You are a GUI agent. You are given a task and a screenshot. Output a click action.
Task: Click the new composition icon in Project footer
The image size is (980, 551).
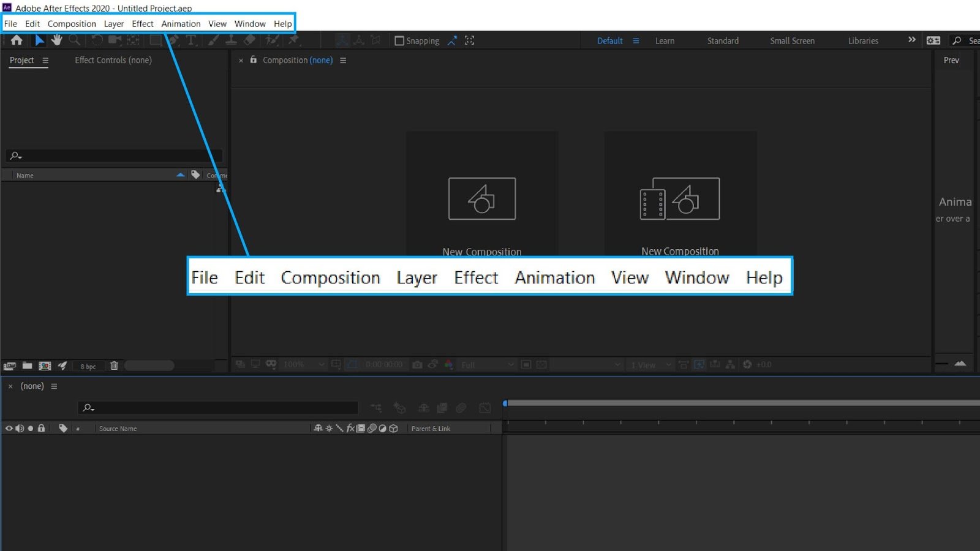(x=45, y=366)
